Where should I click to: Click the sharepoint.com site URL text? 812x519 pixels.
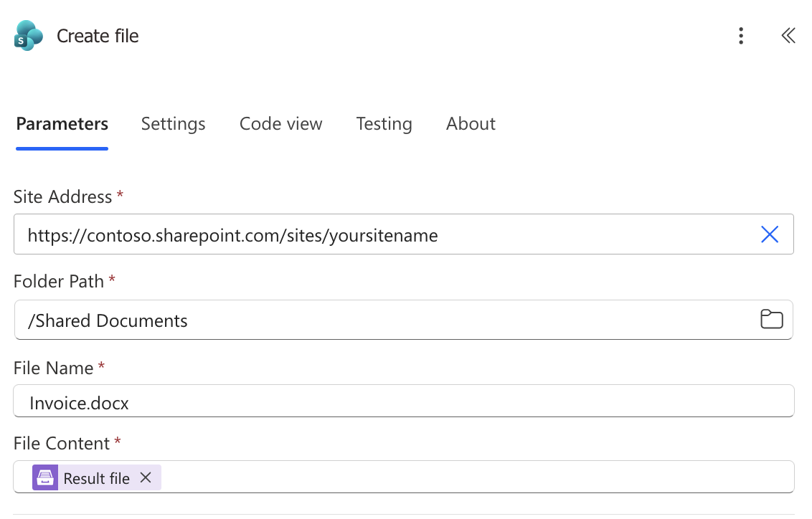231,235
